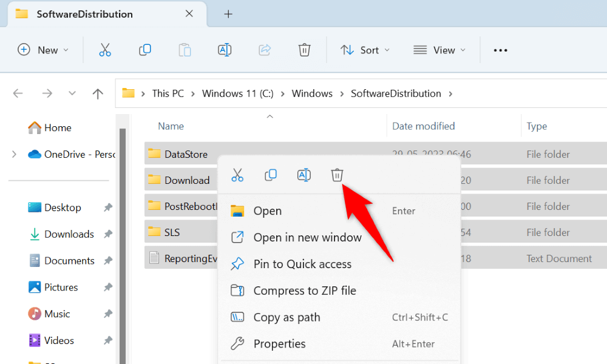Expand the OneDrive tree node

click(x=14, y=155)
